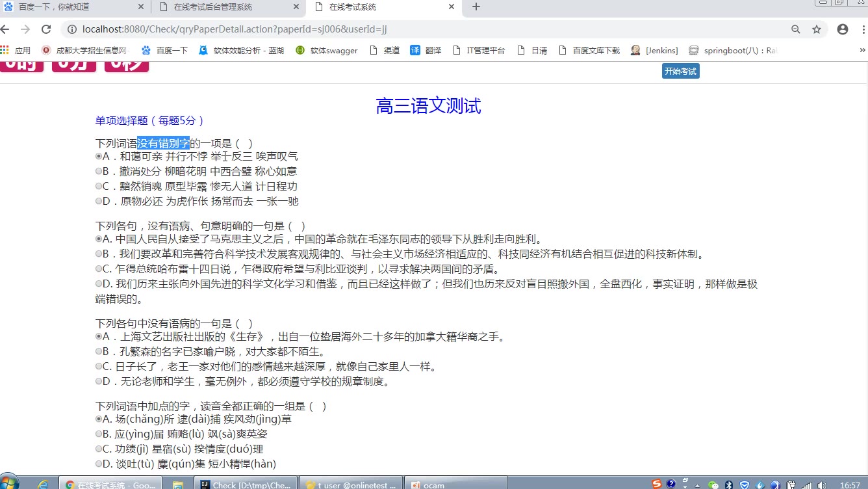Open the IT管理平台 bookmark

(478, 50)
